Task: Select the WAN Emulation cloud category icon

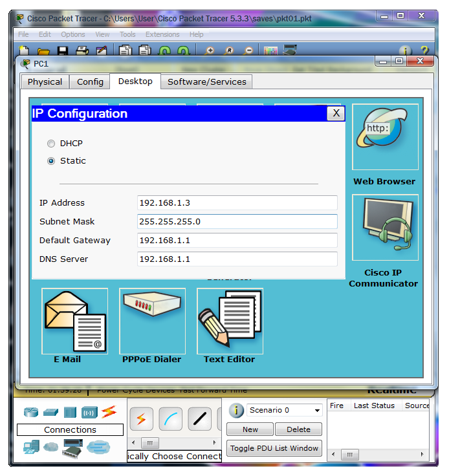Action: (x=50, y=447)
